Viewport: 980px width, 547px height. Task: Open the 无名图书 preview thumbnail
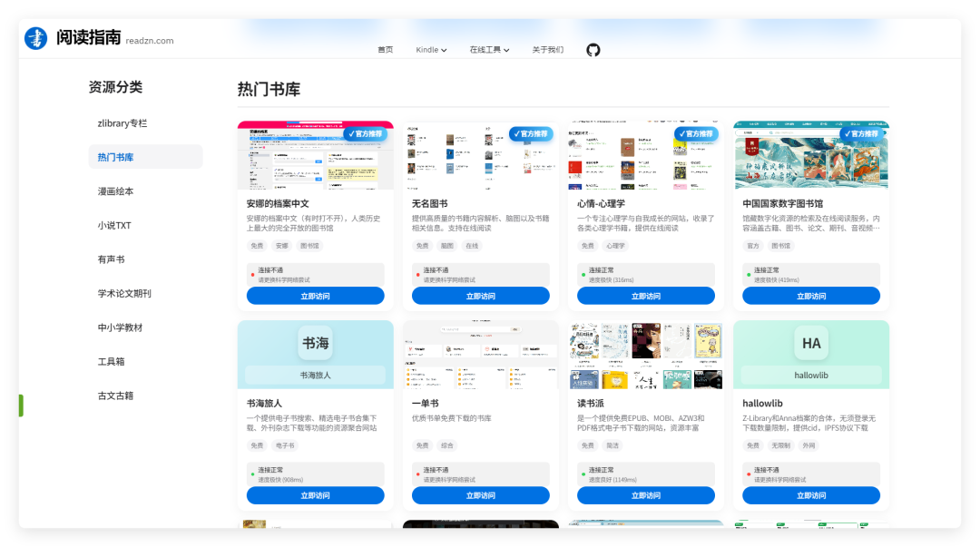coord(481,155)
